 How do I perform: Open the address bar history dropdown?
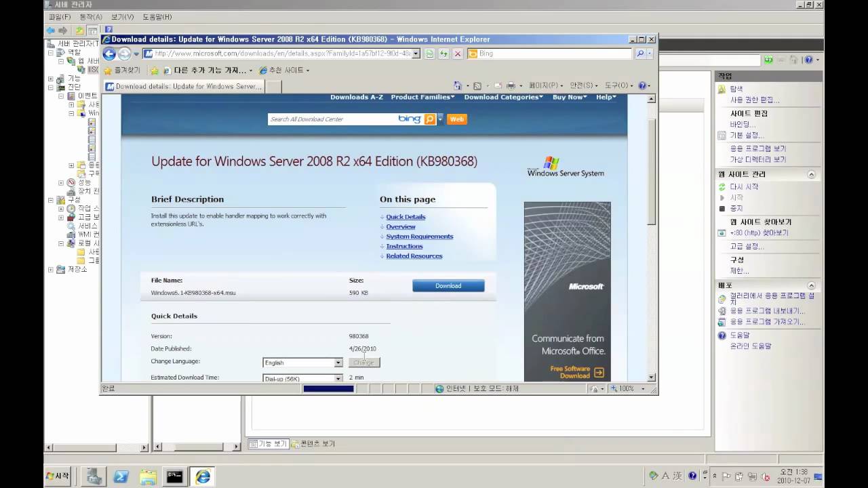(x=416, y=54)
